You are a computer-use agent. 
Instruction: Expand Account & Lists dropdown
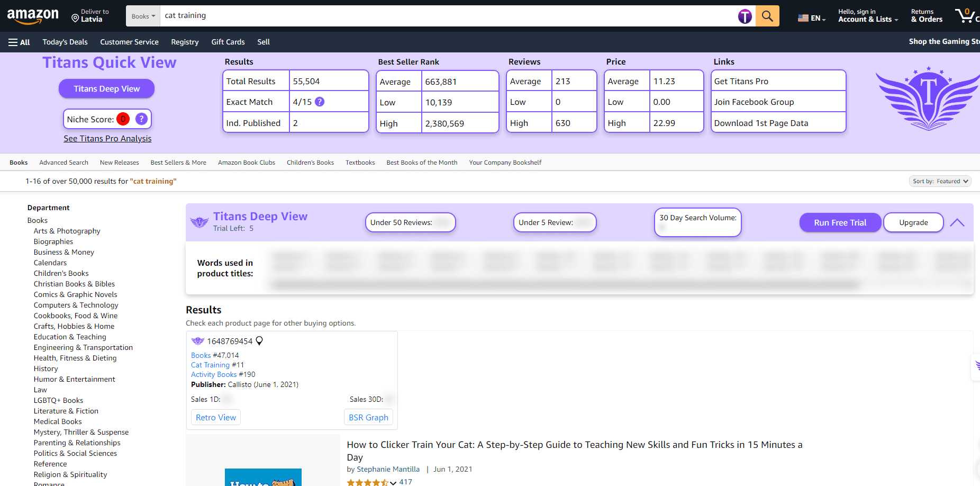(868, 16)
